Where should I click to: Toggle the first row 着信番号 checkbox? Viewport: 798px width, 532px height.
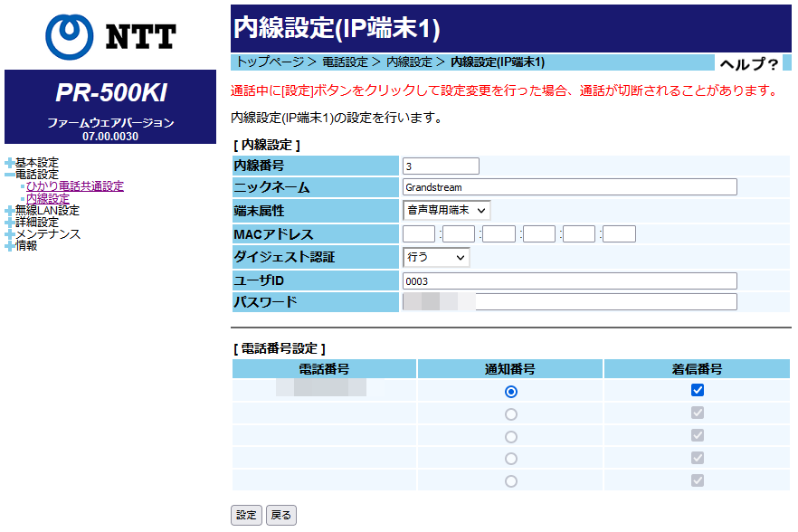[697, 391]
